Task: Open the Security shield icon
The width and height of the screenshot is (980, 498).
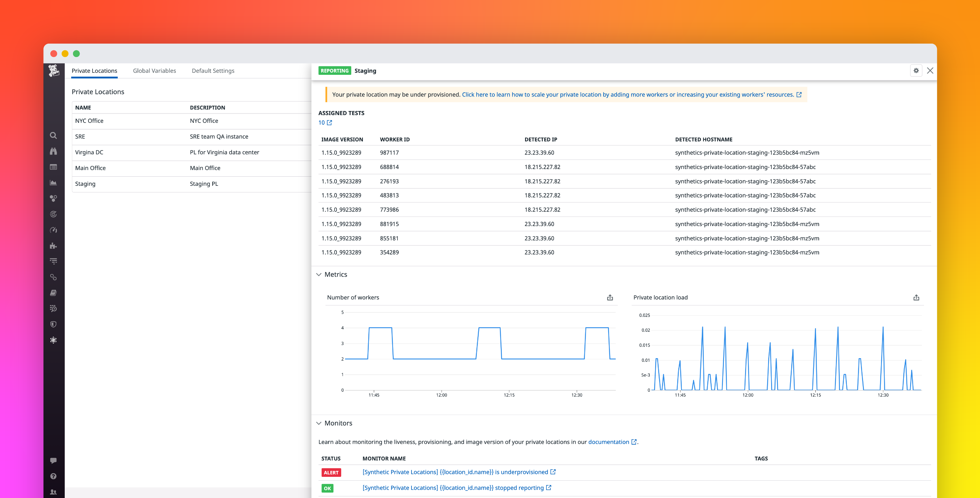Action: pyautogui.click(x=53, y=324)
